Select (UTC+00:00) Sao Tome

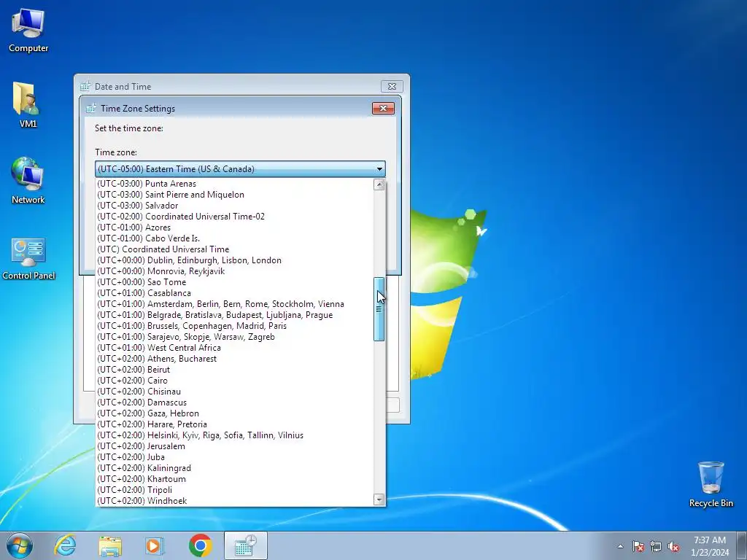tap(235, 282)
